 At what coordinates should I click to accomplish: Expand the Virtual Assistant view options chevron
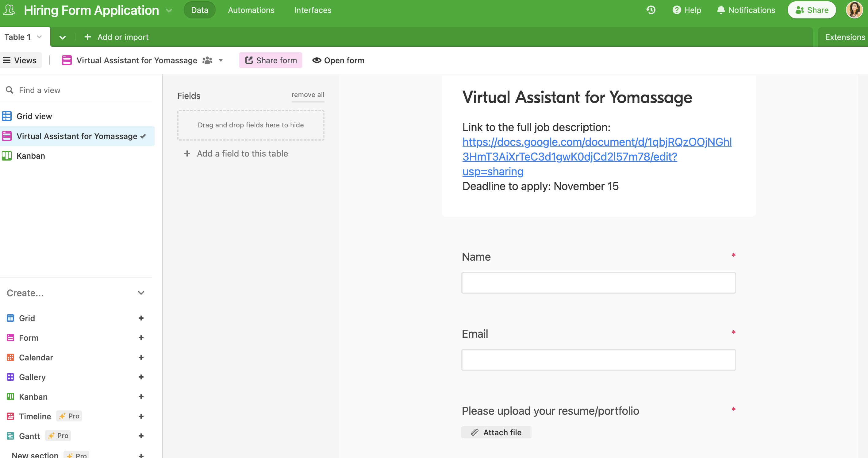click(223, 60)
